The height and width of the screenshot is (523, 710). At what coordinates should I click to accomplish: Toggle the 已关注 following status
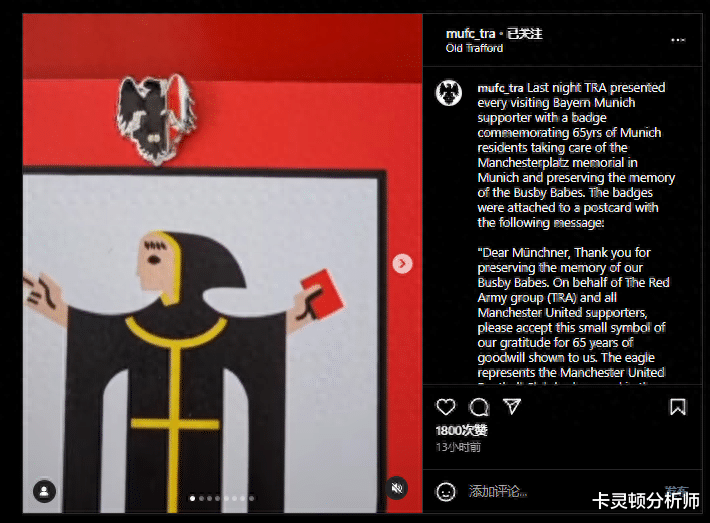coord(524,34)
